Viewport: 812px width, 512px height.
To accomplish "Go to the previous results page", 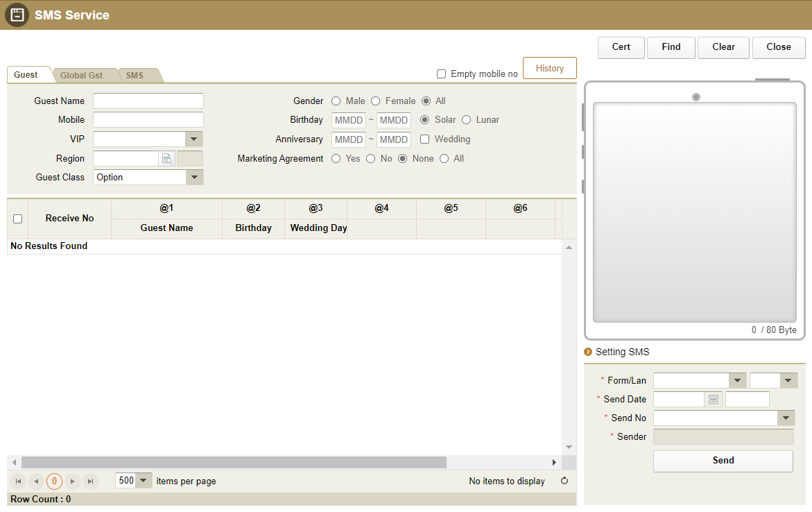I will pos(36,481).
